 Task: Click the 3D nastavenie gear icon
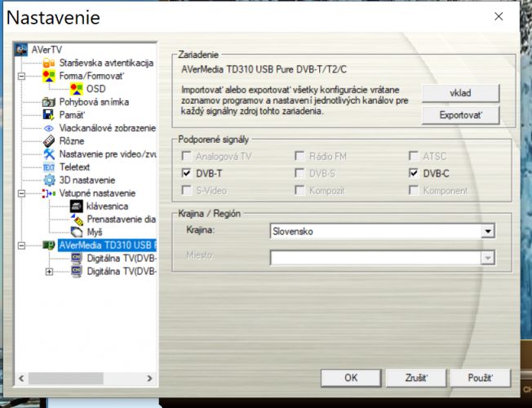click(49, 180)
